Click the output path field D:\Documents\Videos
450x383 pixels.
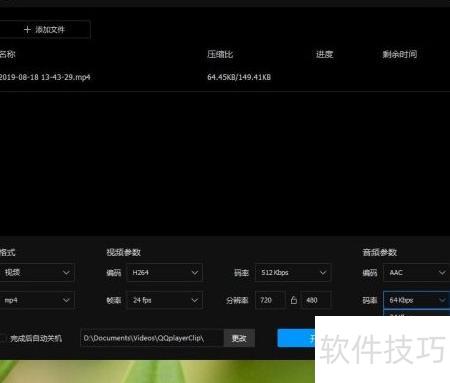(x=152, y=338)
